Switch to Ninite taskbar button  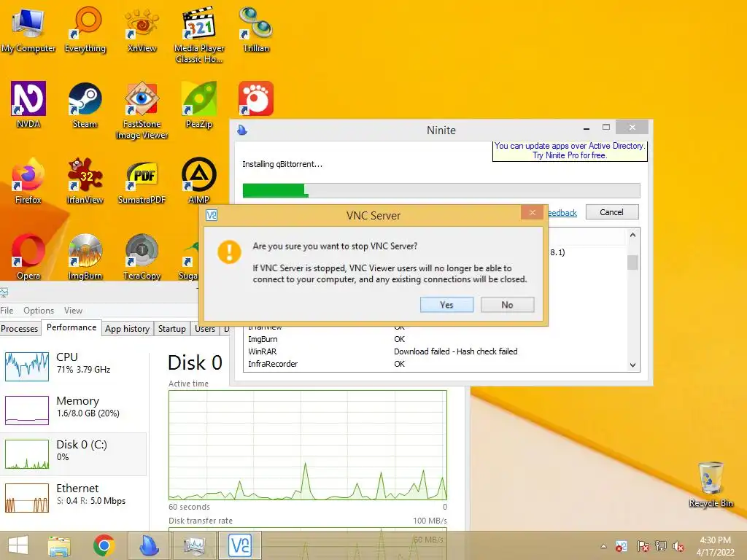pos(149,545)
